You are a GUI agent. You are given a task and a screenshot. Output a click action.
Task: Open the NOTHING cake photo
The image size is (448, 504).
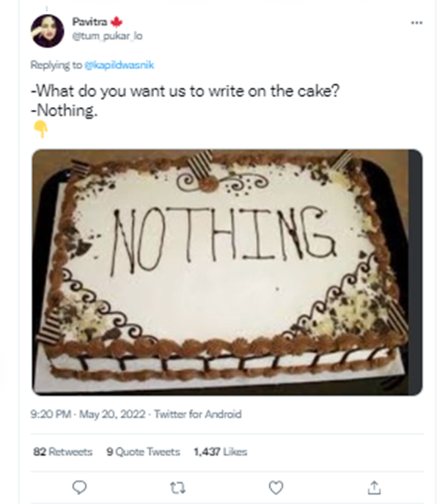[227, 271]
